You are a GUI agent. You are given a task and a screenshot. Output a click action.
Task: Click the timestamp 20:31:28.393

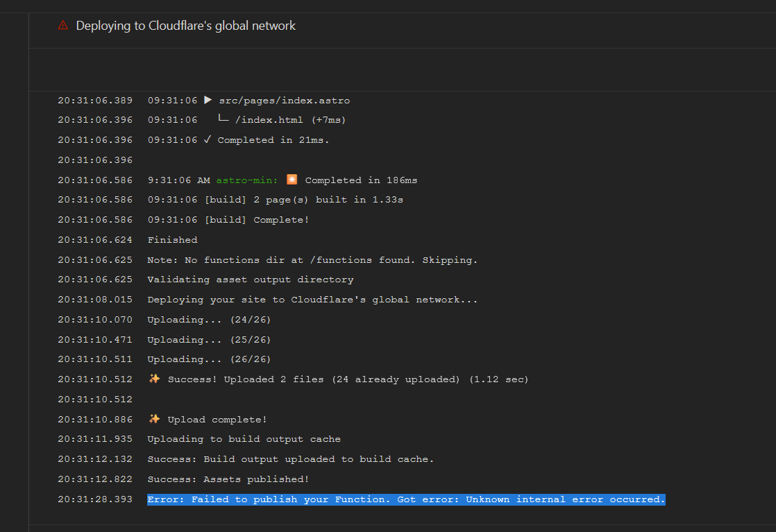(95, 499)
